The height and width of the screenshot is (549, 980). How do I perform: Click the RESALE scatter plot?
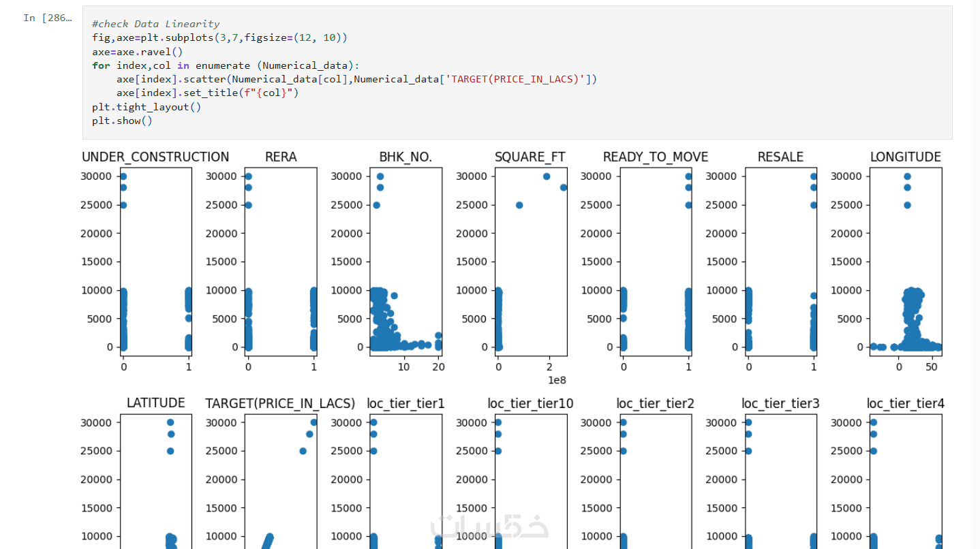click(x=781, y=262)
